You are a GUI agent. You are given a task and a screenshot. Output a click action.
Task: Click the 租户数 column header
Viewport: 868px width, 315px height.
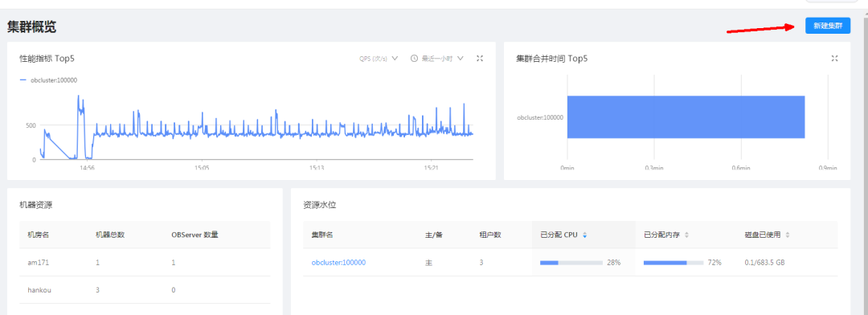(490, 235)
